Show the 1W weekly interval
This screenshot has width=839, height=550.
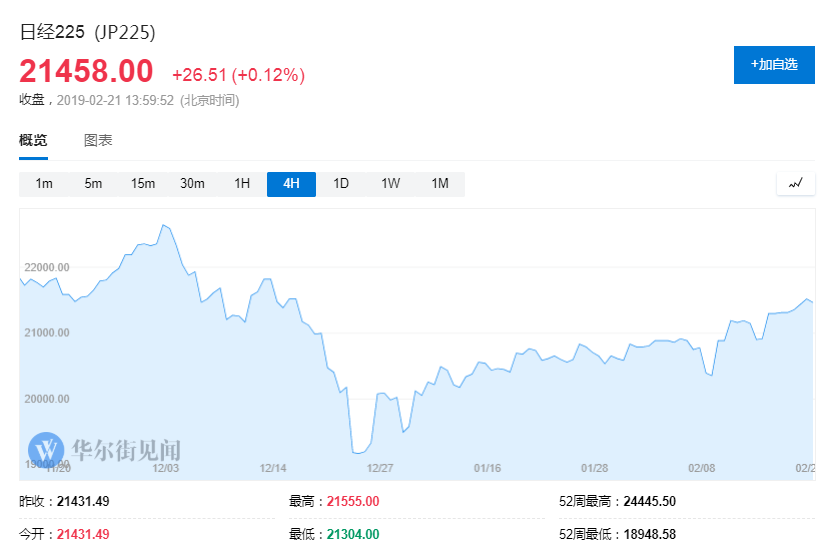(x=390, y=184)
